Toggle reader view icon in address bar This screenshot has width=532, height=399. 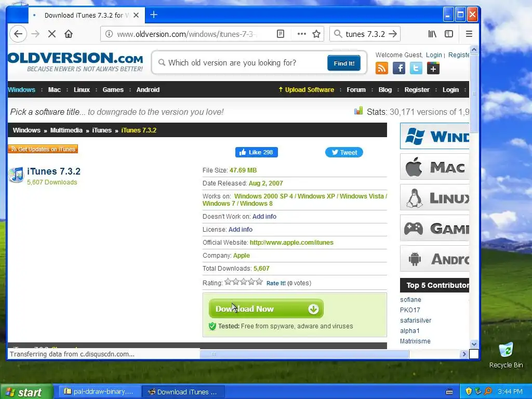click(x=280, y=34)
